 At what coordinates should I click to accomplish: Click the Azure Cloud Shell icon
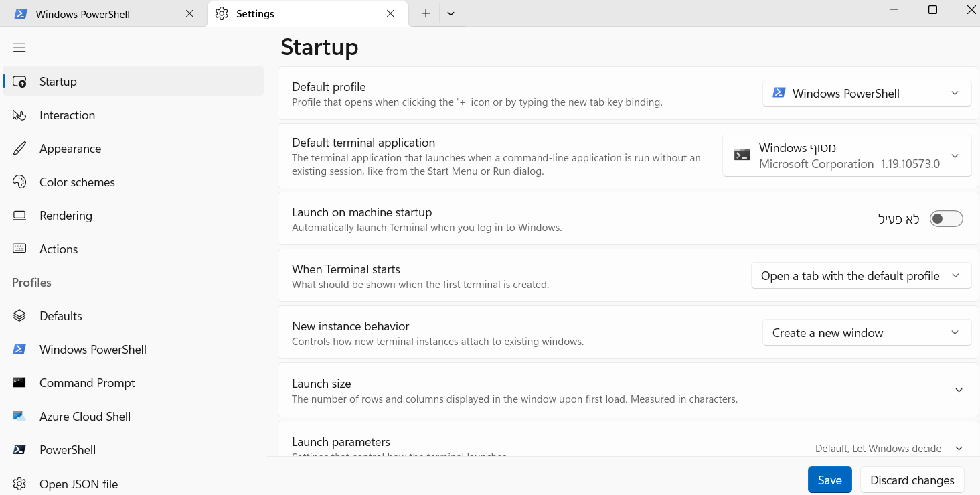pos(19,417)
